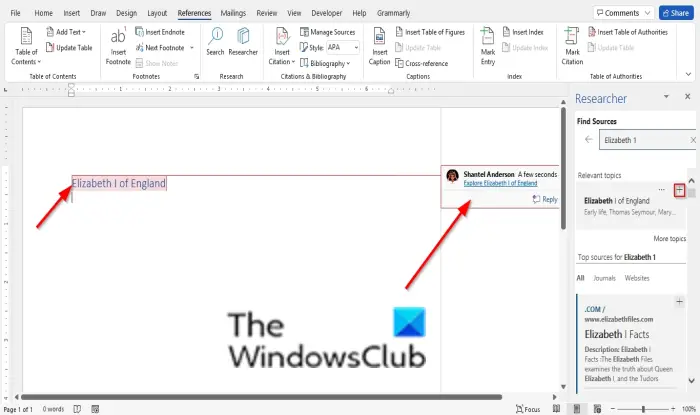Viewport: 700px width, 415px height.
Task: Click the 0 words count in status bar
Action: pos(53,409)
